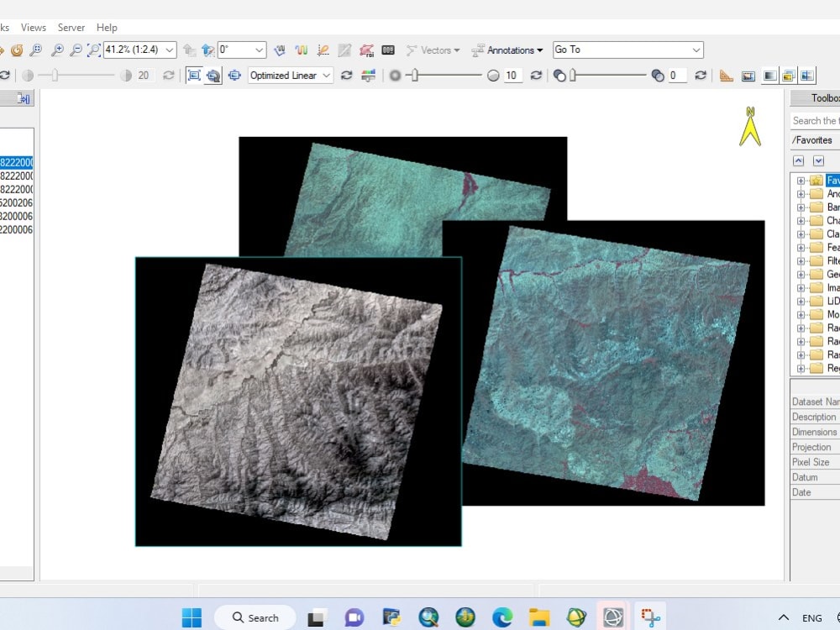Toggle the Flicker view mode
Viewport: 840px width, 630px height.
788,76
